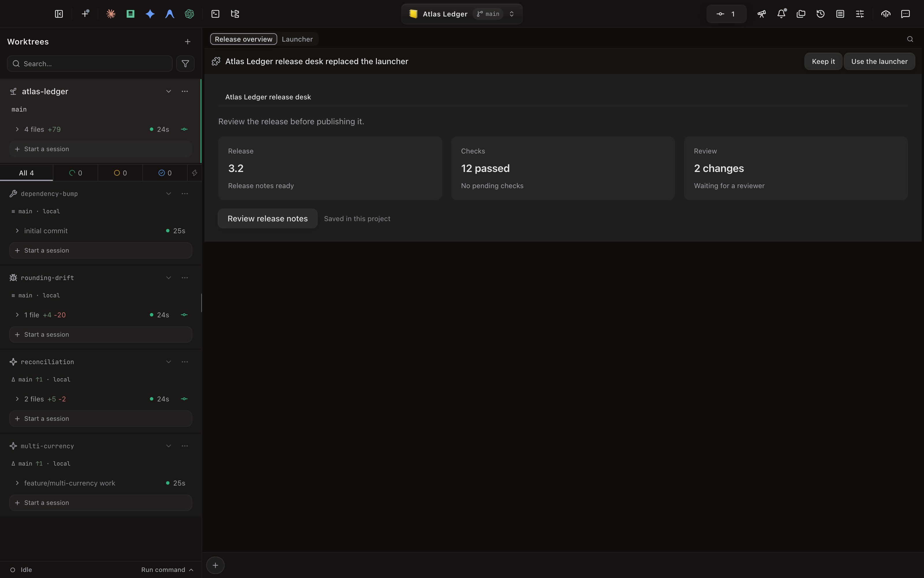
Task: Open the terminal icon in toolbar
Action: point(215,14)
